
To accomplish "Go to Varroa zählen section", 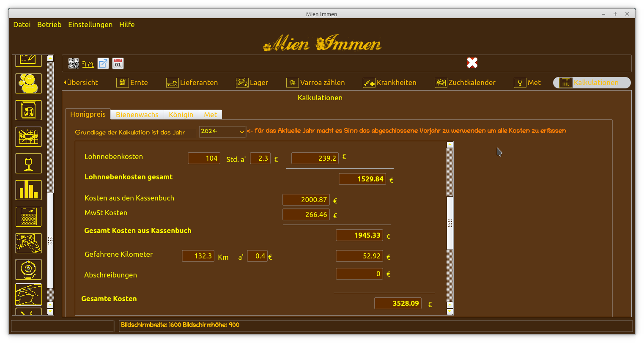I will (316, 82).
